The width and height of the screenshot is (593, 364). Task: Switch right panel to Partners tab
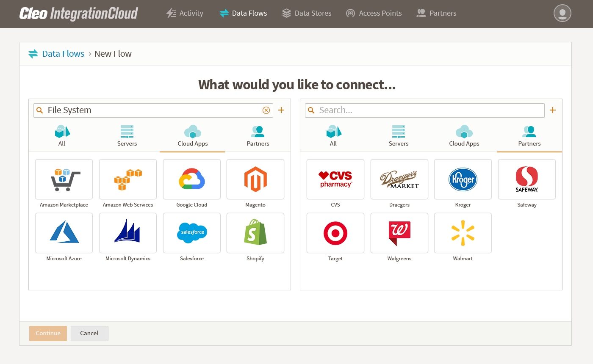pyautogui.click(x=529, y=136)
